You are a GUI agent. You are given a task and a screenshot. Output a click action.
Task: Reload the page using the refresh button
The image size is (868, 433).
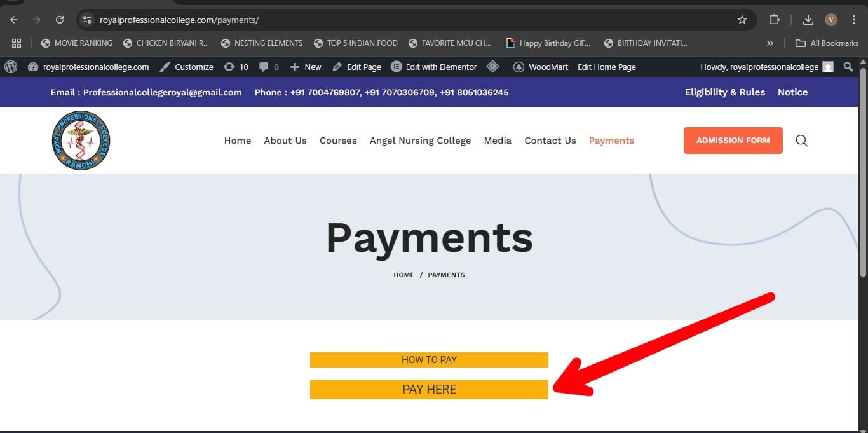[x=60, y=20]
